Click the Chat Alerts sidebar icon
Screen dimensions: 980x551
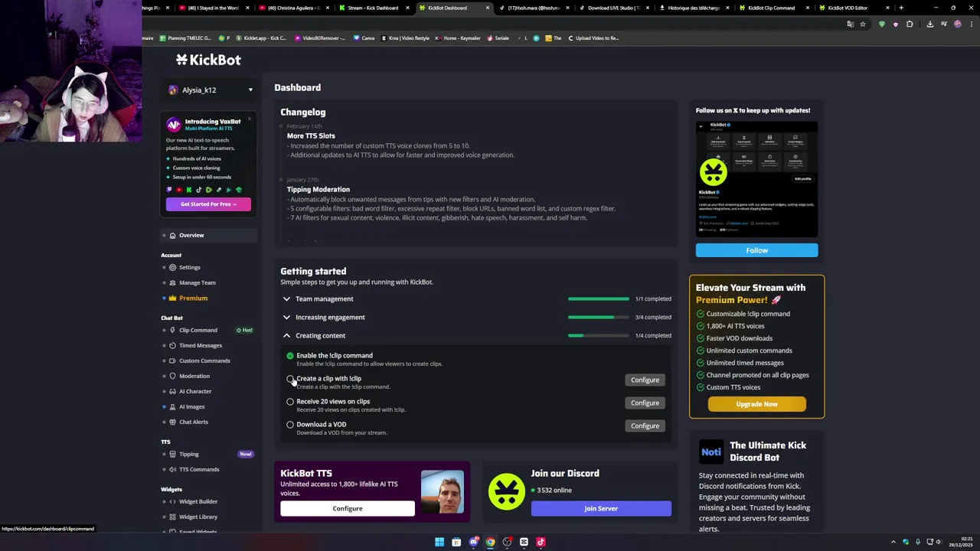172,422
